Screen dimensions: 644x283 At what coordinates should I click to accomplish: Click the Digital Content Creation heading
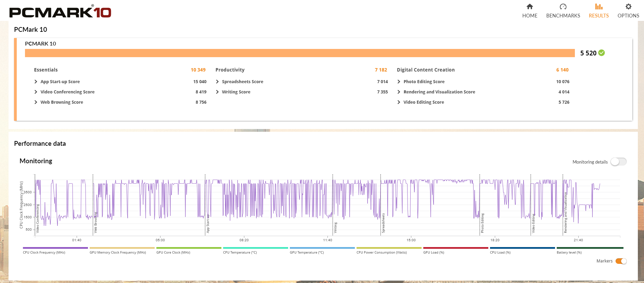point(426,70)
